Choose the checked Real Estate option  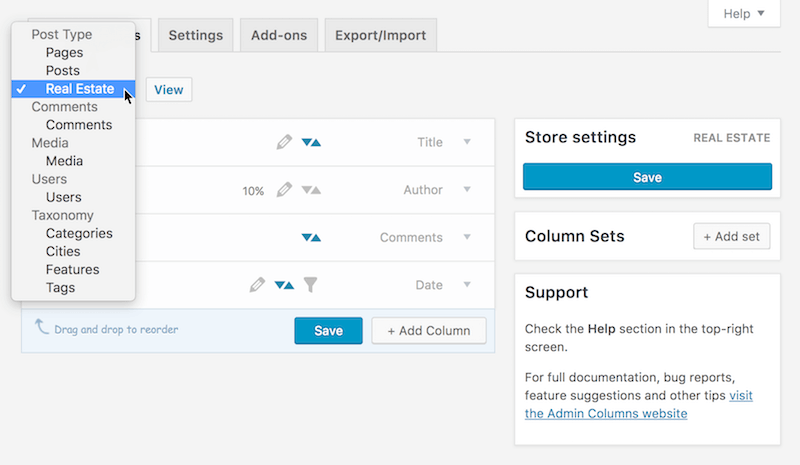coord(73,89)
